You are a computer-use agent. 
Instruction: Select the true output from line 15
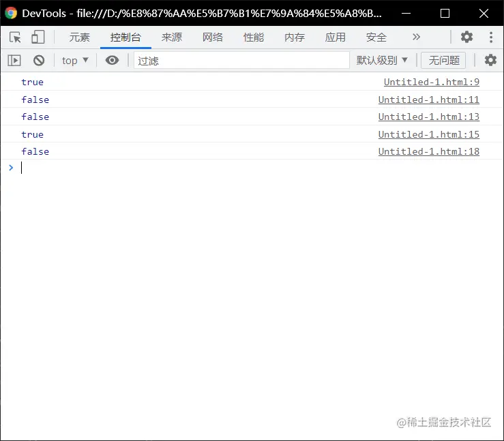[33, 134]
